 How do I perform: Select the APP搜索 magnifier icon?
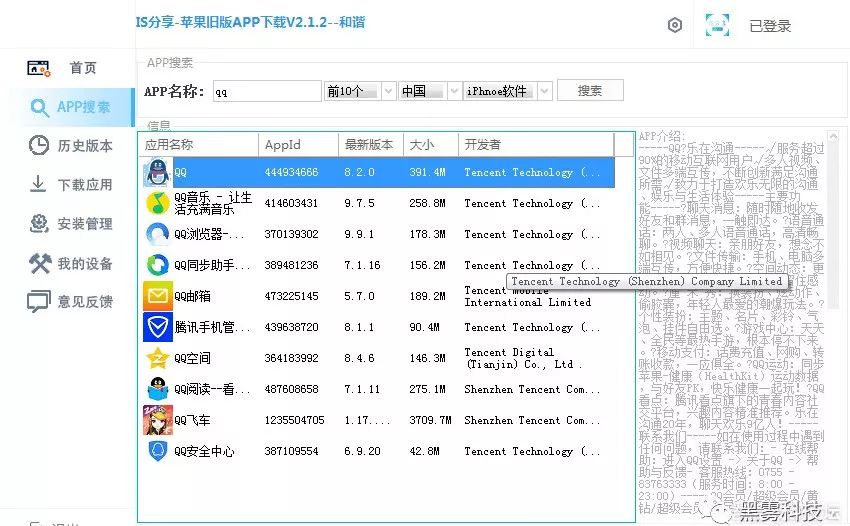[40, 107]
